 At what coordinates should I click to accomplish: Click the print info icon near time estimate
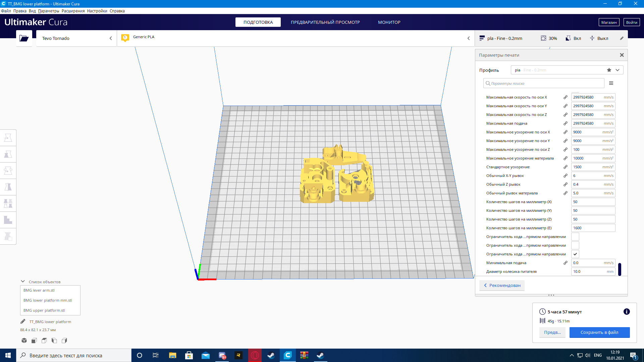click(x=626, y=312)
